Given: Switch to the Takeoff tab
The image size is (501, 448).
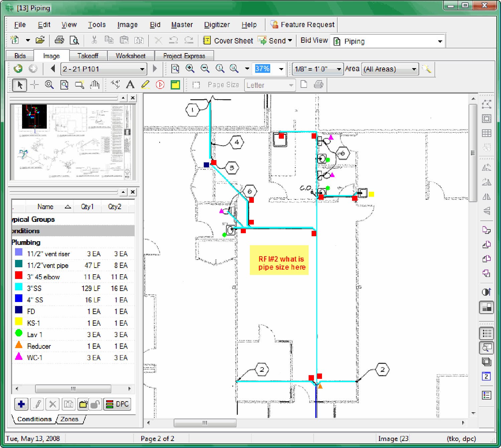Looking at the screenshot, I should coord(88,56).
